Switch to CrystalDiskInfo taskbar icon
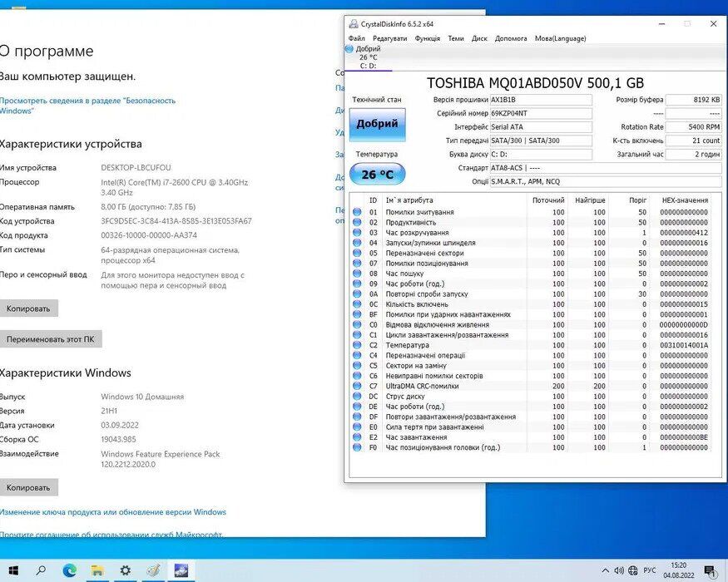 coord(181,570)
